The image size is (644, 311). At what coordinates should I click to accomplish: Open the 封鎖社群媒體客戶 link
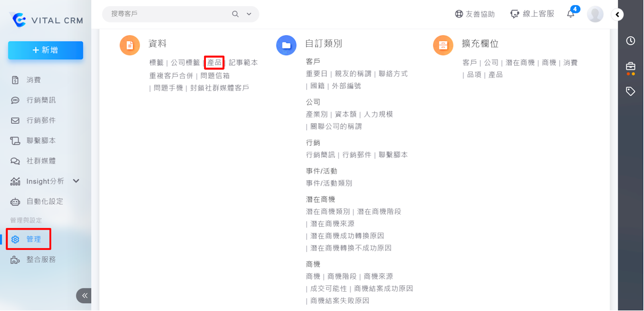[x=219, y=88]
